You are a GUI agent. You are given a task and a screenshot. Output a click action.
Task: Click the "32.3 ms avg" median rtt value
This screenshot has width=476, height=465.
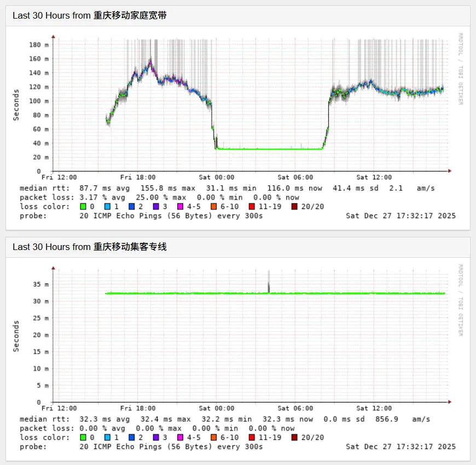[105, 420]
